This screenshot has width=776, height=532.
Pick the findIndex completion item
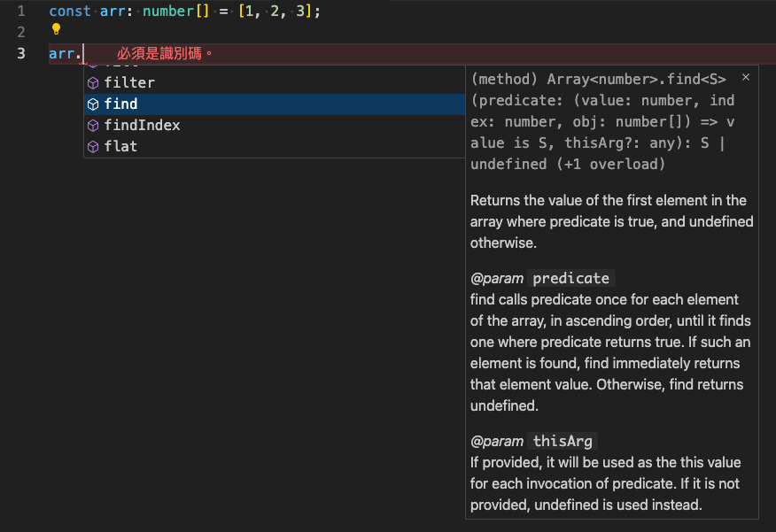click(x=142, y=125)
